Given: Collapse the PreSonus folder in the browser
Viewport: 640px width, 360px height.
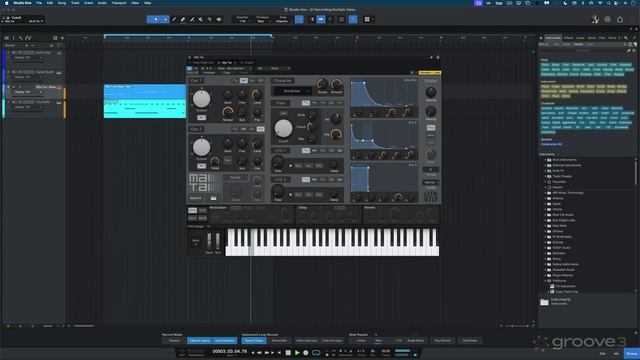Looking at the screenshot, I should 546,281.
